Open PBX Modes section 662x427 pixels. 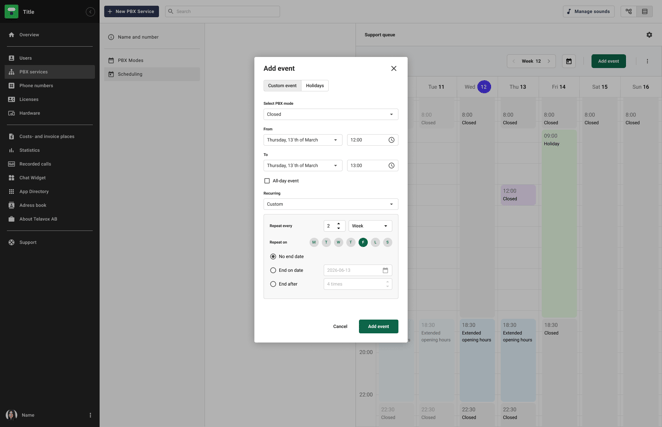[152, 60]
